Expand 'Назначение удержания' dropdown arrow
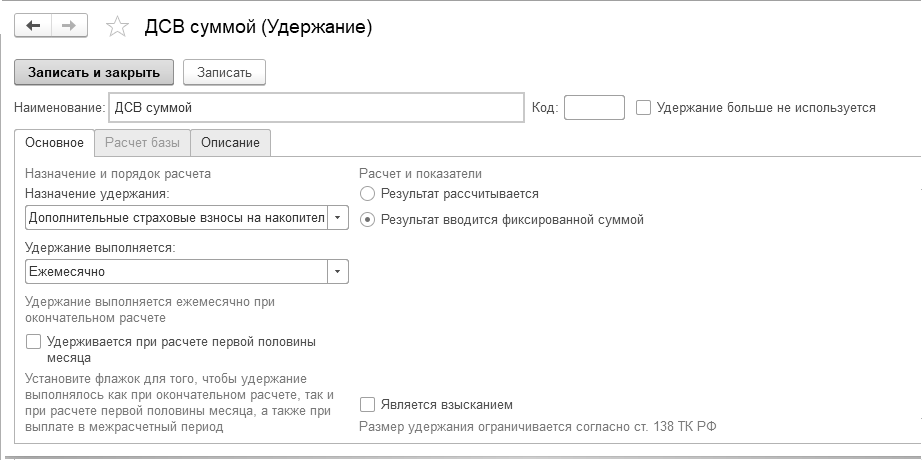The height and width of the screenshot is (460, 922). click(x=338, y=217)
